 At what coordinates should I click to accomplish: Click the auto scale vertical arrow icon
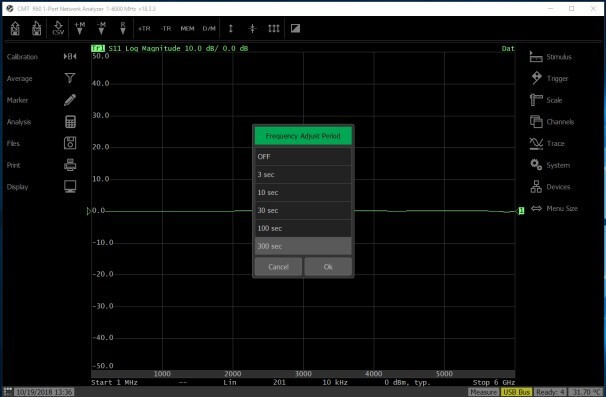[231, 29]
